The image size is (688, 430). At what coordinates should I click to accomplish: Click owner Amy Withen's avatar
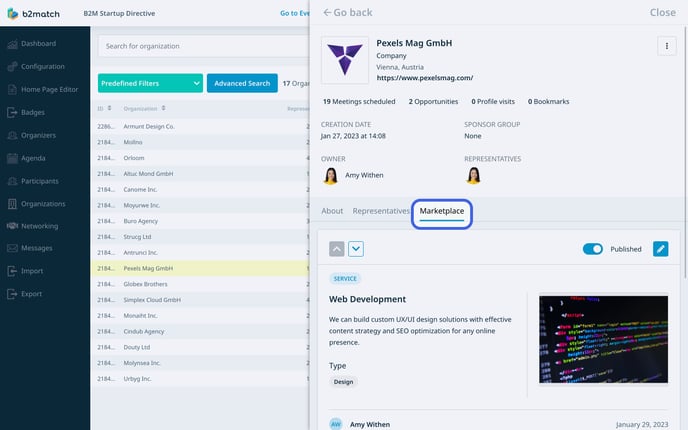pyautogui.click(x=330, y=176)
